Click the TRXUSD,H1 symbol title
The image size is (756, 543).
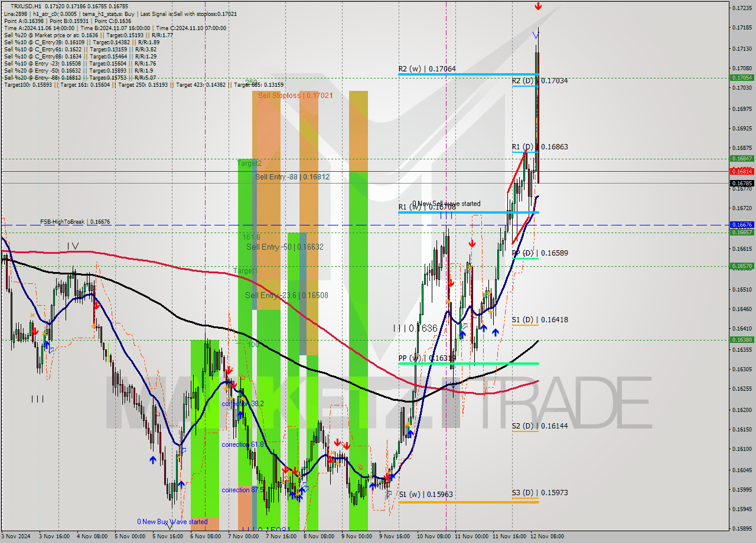[26, 5]
